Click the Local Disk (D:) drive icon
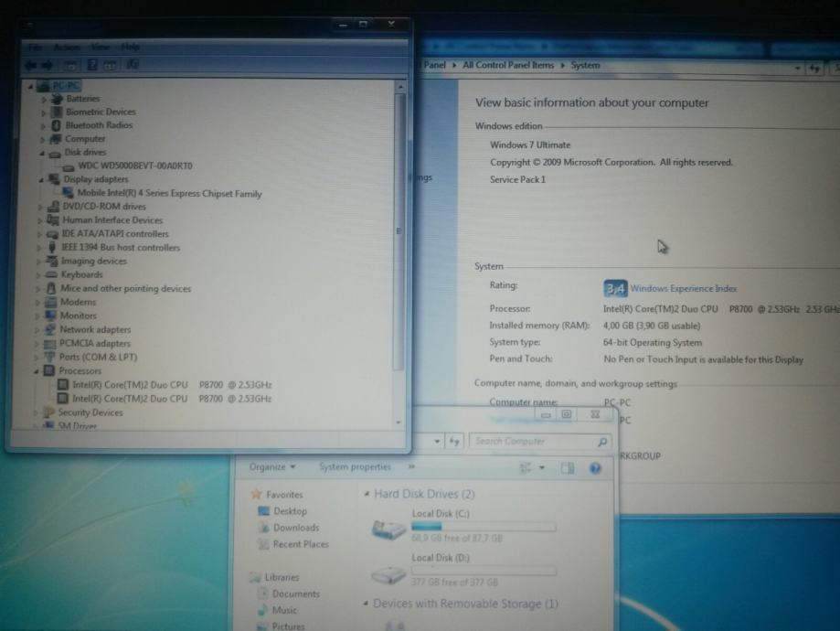 (388, 575)
